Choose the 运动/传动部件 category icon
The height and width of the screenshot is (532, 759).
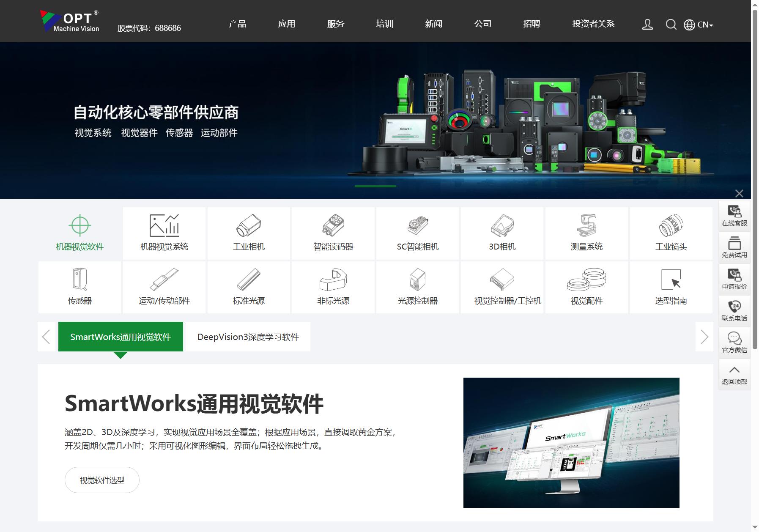pyautogui.click(x=164, y=287)
